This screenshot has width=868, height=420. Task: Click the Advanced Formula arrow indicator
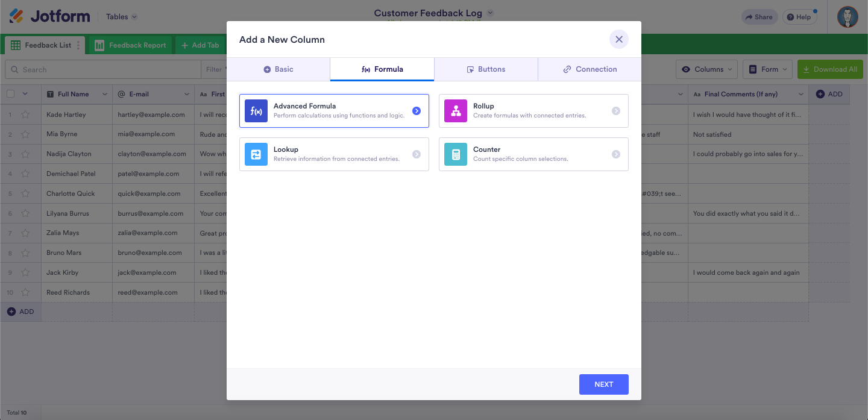tap(417, 111)
